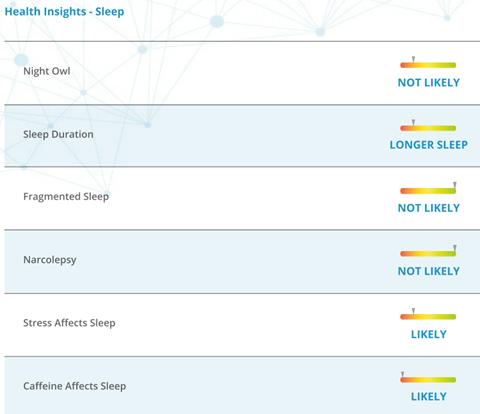The height and width of the screenshot is (414, 480).
Task: Click the Sleep Duration color gradient bar
Action: coord(428,128)
